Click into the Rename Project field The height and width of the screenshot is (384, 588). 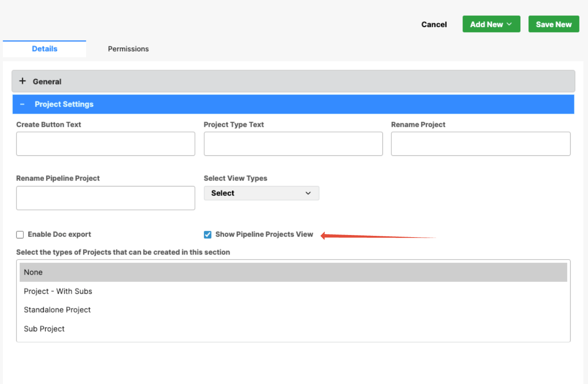pyautogui.click(x=480, y=144)
